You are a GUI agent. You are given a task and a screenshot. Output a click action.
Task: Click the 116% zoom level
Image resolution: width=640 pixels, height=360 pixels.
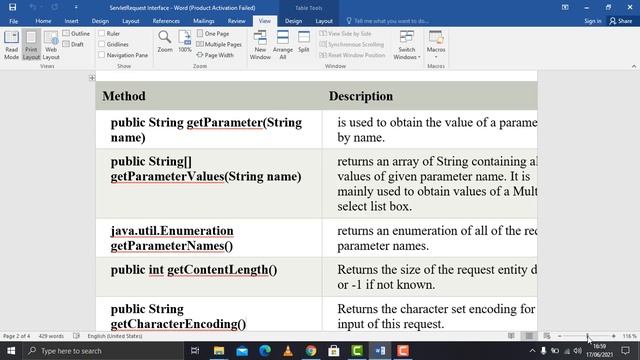click(x=629, y=336)
